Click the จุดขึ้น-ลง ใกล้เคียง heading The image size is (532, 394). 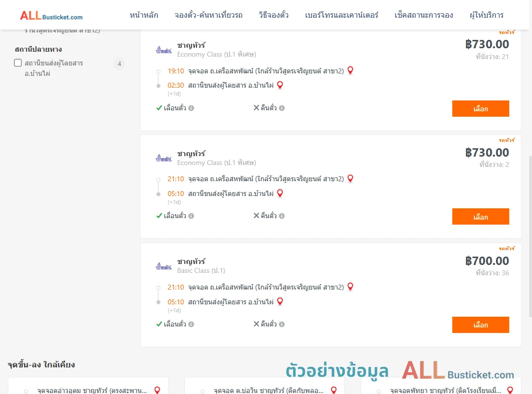coord(41,365)
